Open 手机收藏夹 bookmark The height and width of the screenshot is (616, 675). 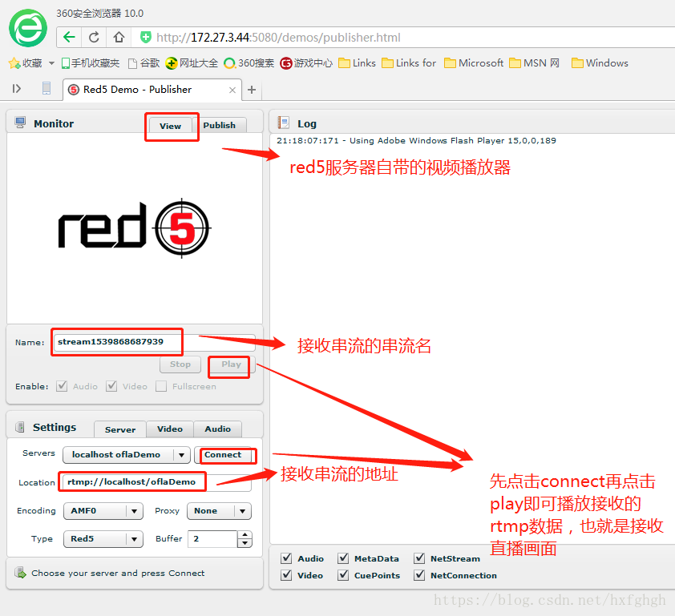(x=91, y=63)
